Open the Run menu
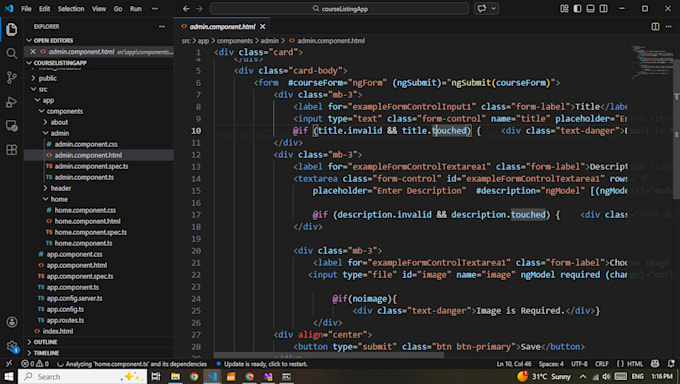This screenshot has width=680, height=384. point(136,9)
